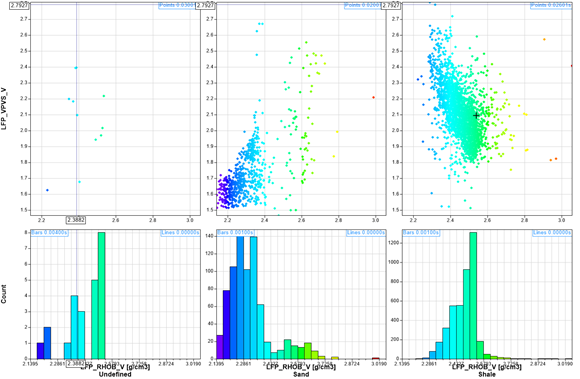The width and height of the screenshot is (580, 379).
Task: Select tallest green bar in Shale histogram
Action: [473, 295]
